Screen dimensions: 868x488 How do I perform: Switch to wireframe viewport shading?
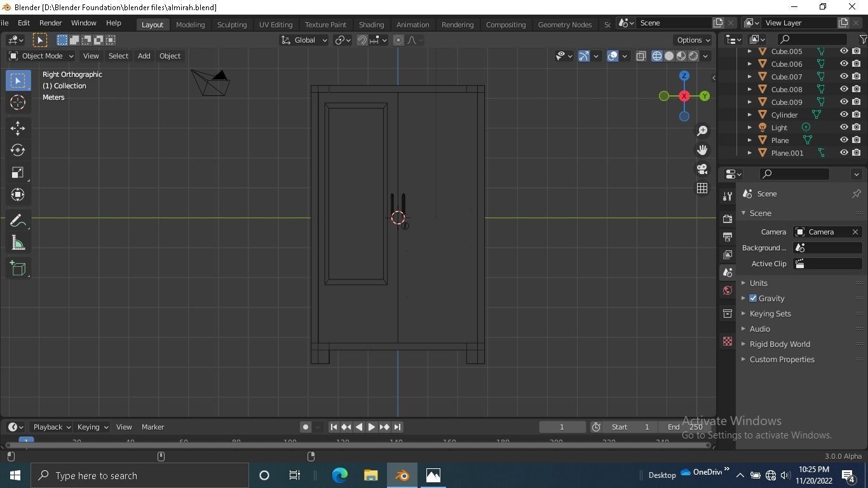(657, 56)
